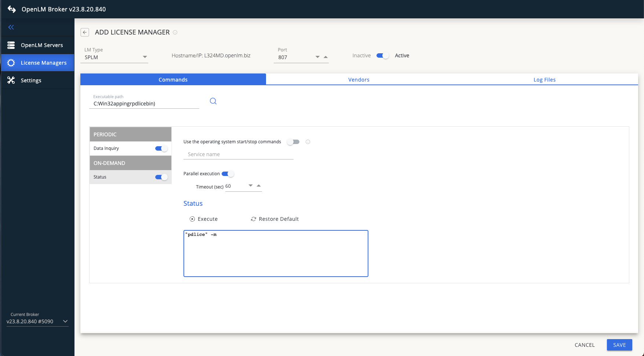The image size is (644, 356).
Task: Click the back arrow beside Add License Manager
Action: [x=85, y=32]
